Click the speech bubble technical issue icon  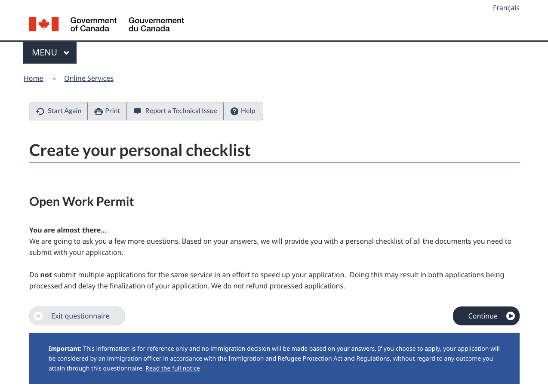137,111
